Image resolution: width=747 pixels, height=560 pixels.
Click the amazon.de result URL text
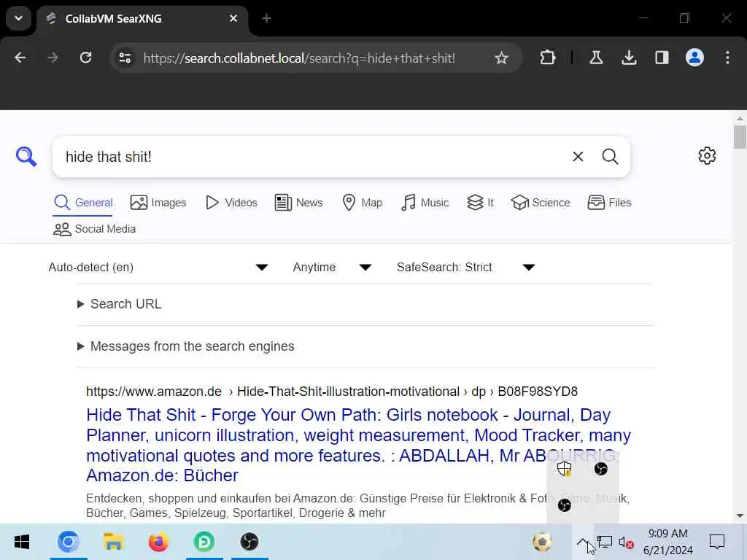(332, 392)
